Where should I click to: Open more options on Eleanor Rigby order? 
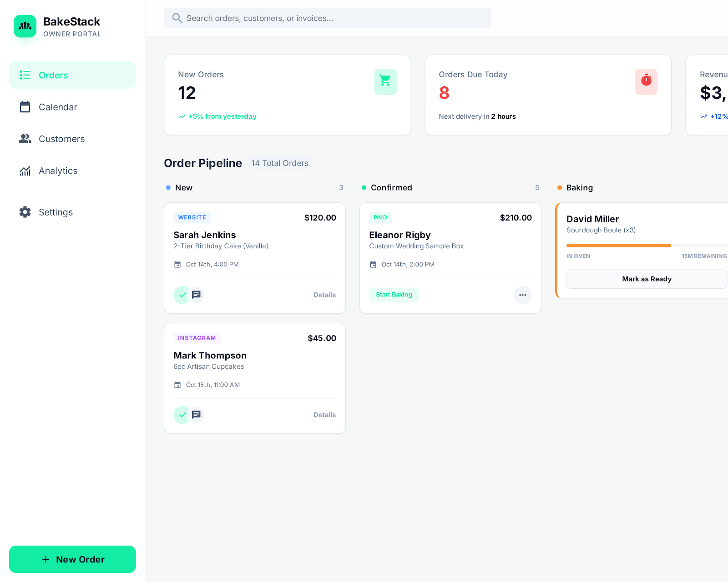click(522, 295)
